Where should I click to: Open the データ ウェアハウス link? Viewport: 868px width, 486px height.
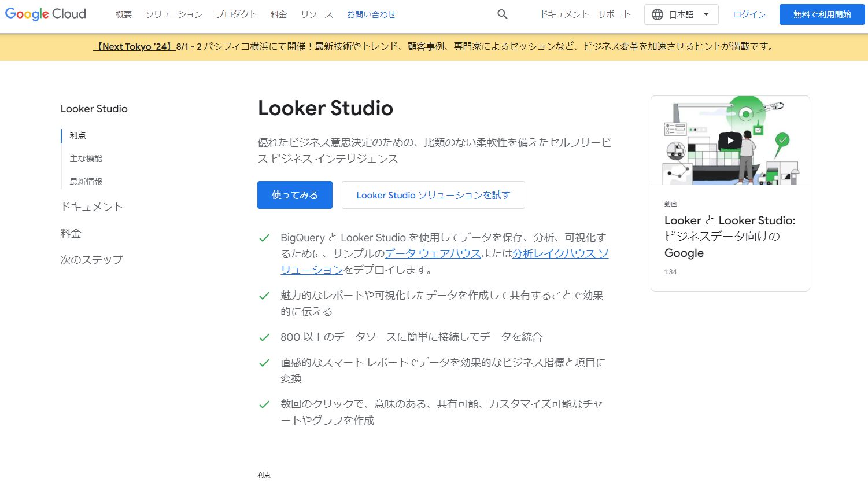(433, 253)
